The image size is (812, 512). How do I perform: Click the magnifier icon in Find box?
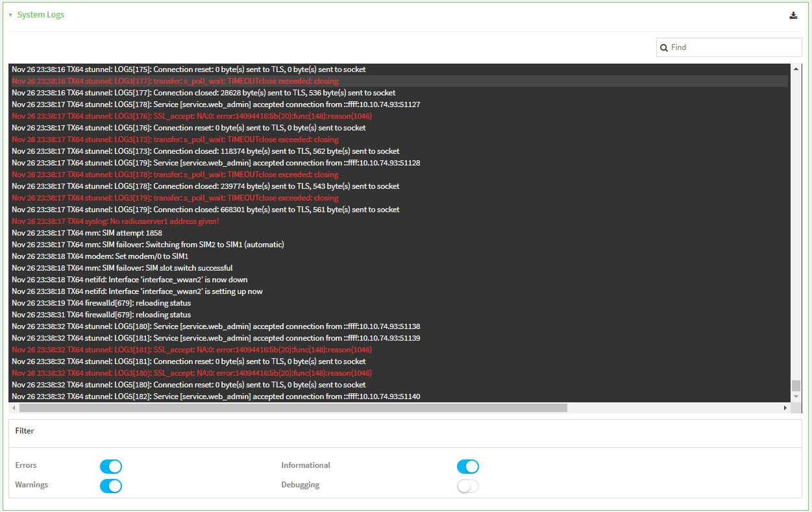(x=664, y=47)
